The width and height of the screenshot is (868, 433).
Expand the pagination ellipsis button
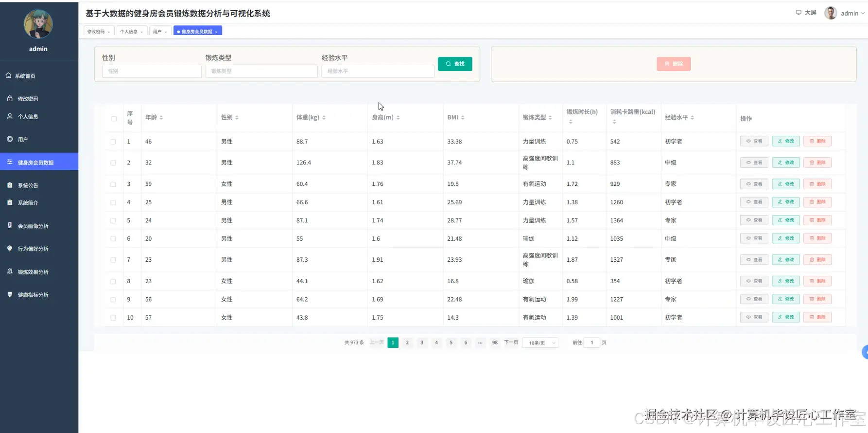(x=480, y=343)
